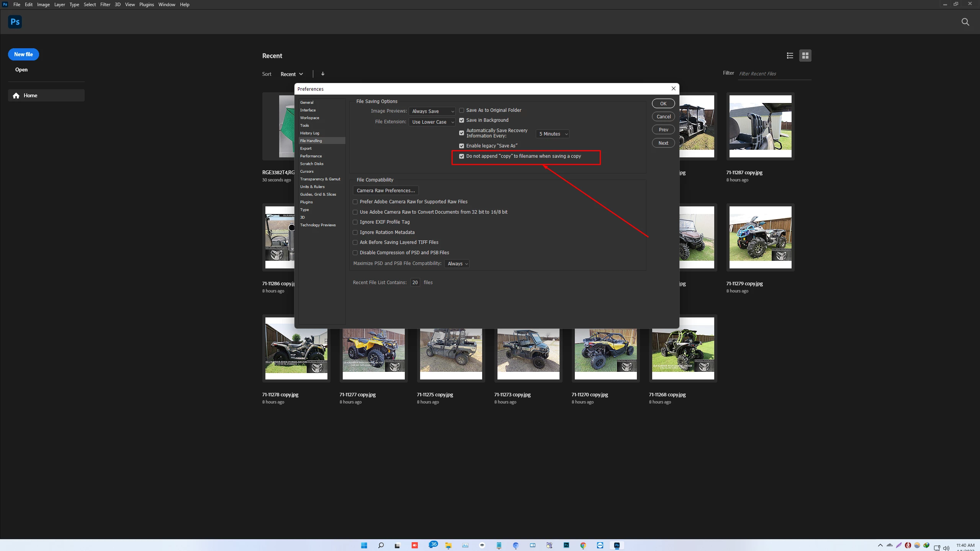The image size is (980, 551).
Task: Open the Image Previews dropdown
Action: click(x=432, y=111)
